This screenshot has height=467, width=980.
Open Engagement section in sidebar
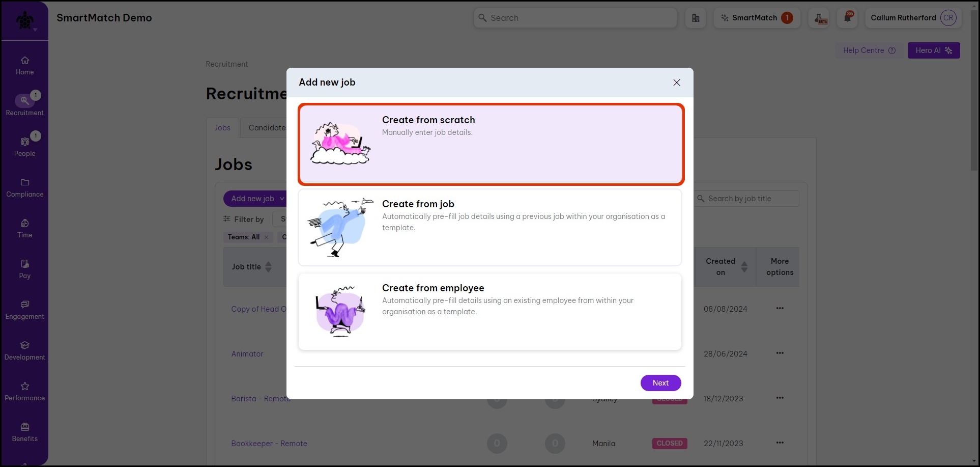pyautogui.click(x=24, y=309)
